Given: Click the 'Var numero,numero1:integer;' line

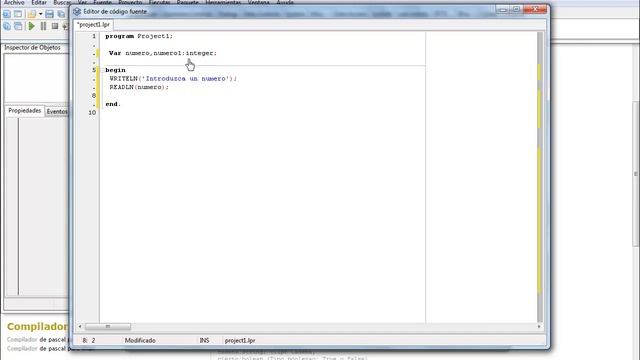Looking at the screenshot, I should (163, 53).
